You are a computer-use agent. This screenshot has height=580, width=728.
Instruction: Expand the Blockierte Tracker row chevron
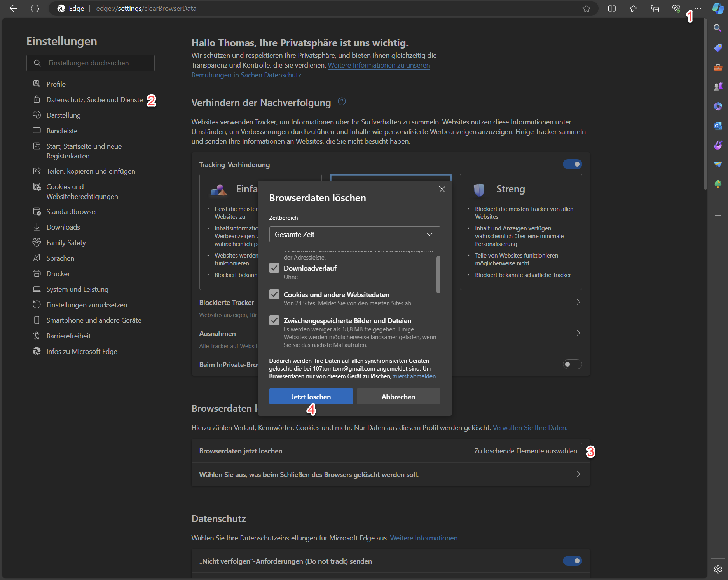click(578, 302)
